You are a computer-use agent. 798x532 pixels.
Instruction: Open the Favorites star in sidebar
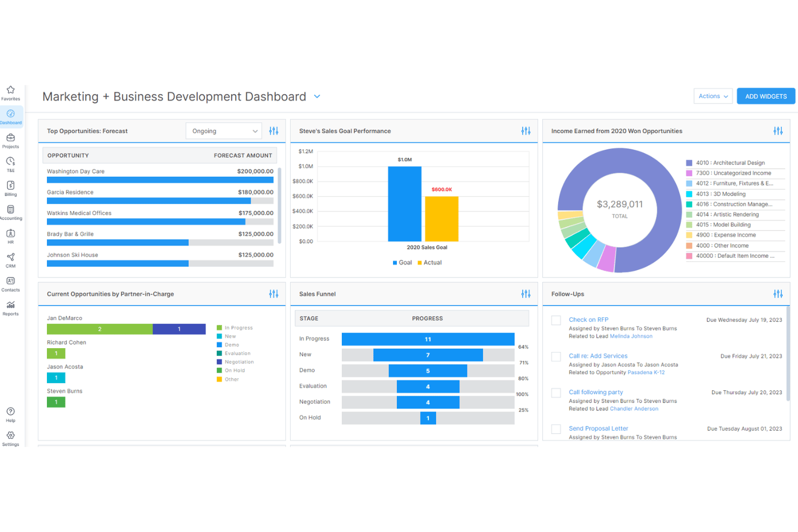pos(11,93)
